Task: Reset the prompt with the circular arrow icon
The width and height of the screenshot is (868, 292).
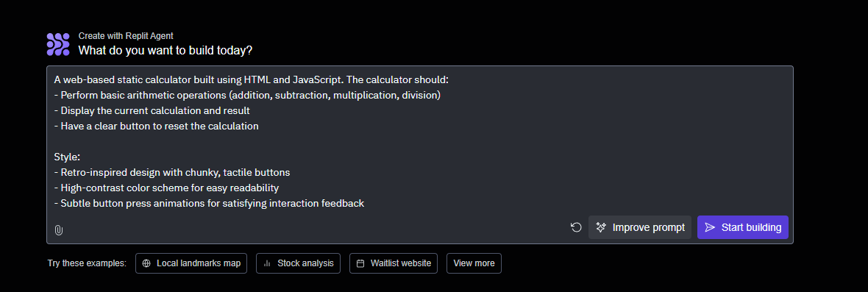Action: (576, 227)
